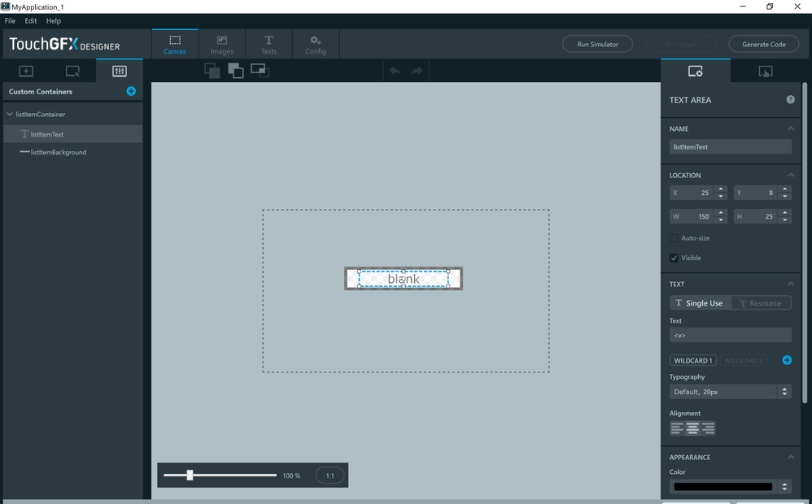
Task: Select listItemText in the tree
Action: 72,134
